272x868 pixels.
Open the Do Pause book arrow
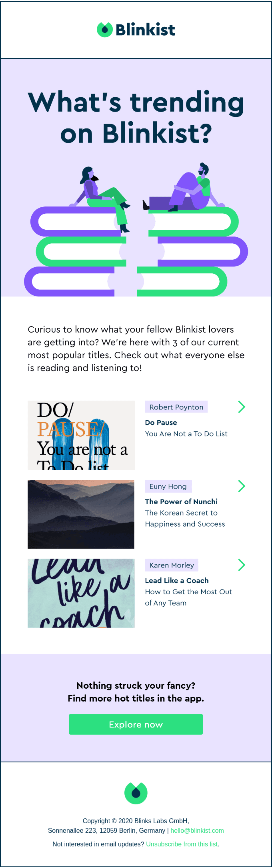coord(241,407)
